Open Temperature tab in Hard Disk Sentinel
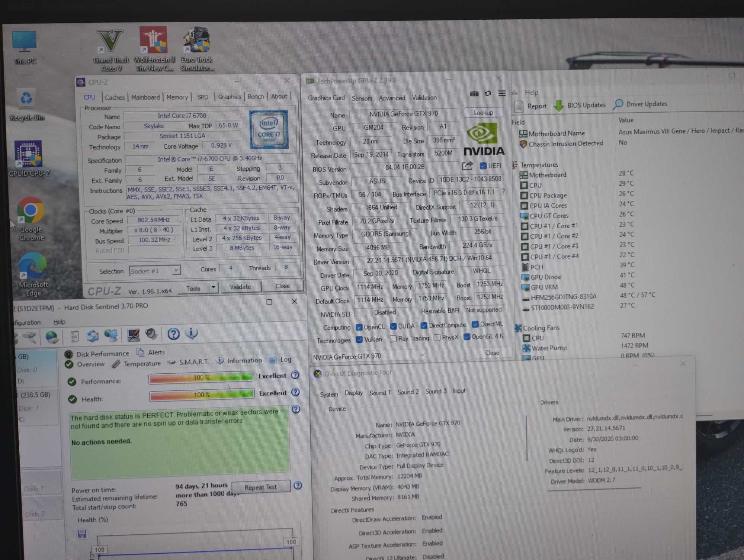This screenshot has height=560, width=744. (137, 364)
